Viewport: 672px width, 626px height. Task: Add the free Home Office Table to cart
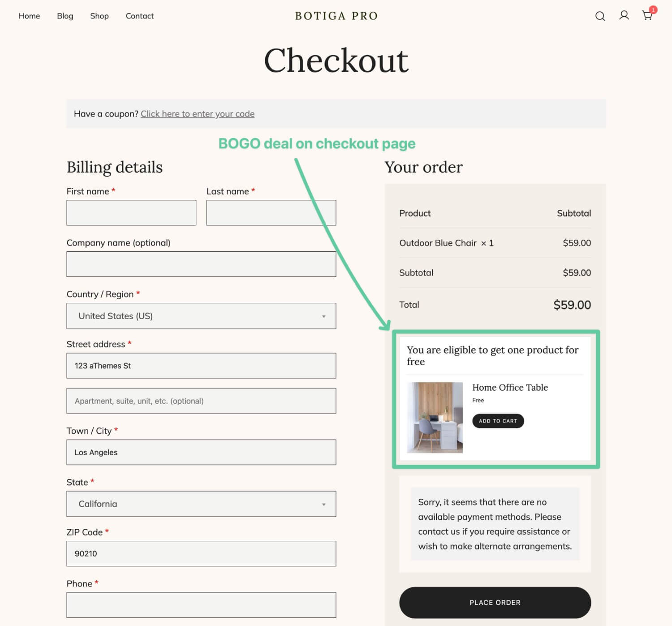(498, 421)
